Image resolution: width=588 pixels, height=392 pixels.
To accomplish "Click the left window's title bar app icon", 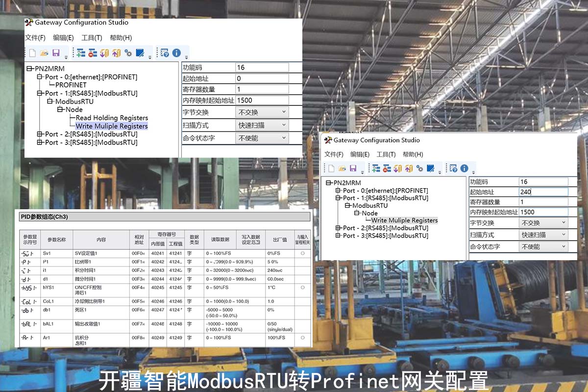I will 29,23.
